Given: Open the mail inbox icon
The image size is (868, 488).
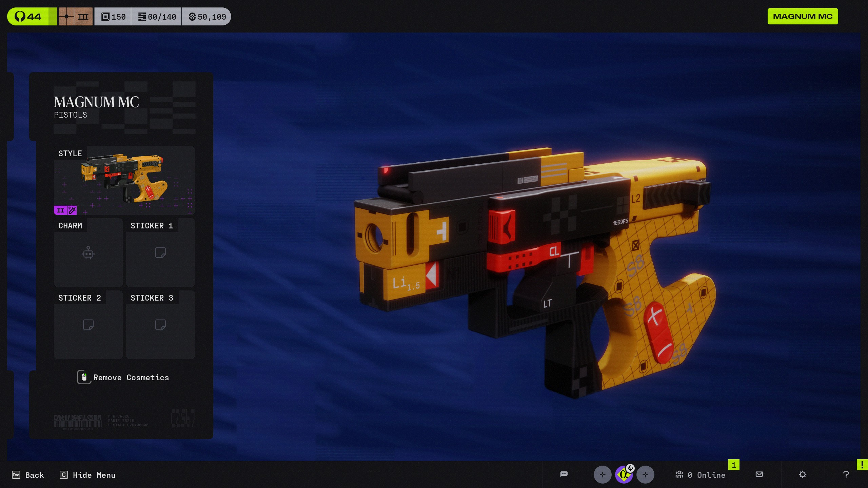Looking at the screenshot, I should (759, 474).
